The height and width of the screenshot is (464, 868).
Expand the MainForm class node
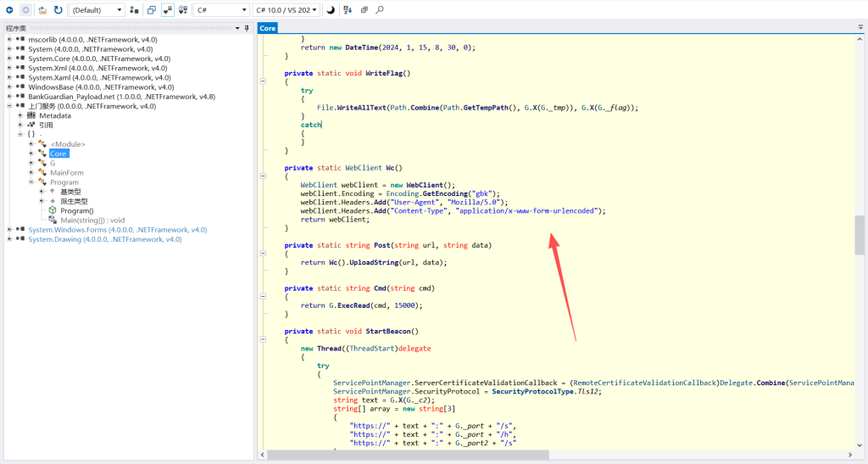(31, 172)
